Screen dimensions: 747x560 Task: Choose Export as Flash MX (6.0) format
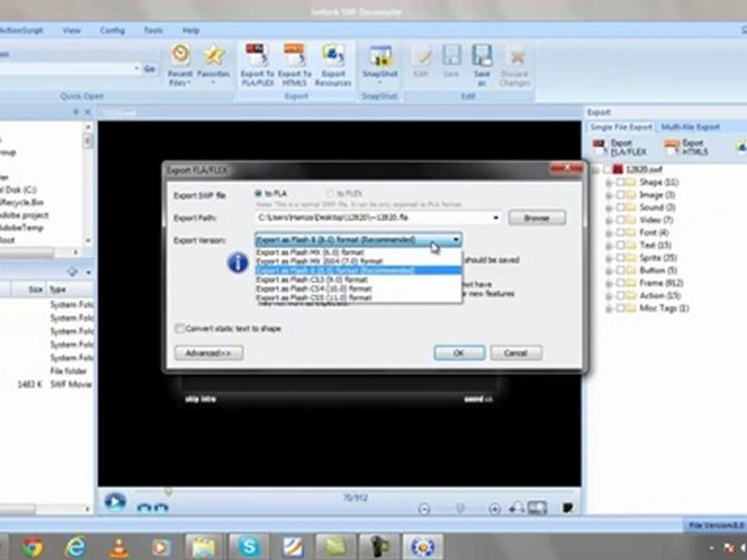click(358, 252)
